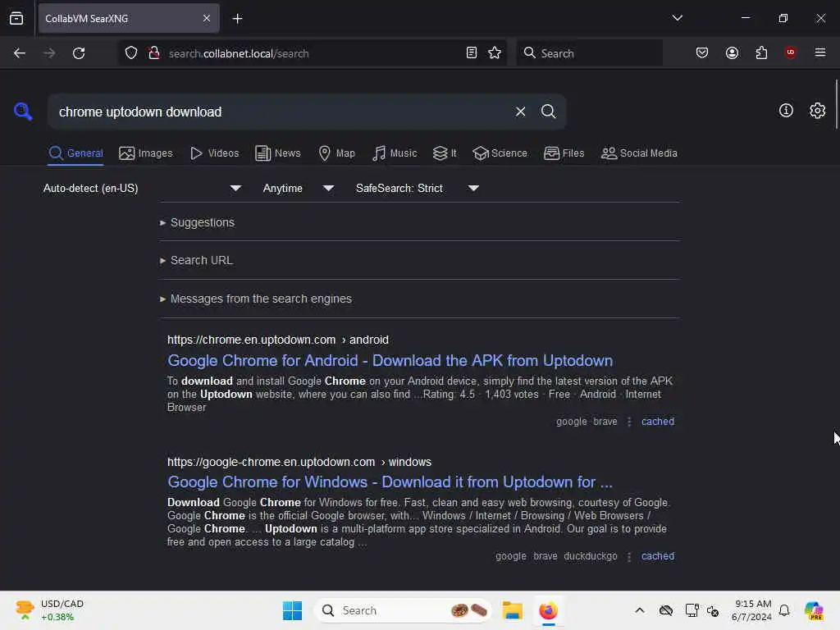This screenshot has height=630, width=840.
Task: Toggle reader view icon in address bar
Action: (x=472, y=53)
